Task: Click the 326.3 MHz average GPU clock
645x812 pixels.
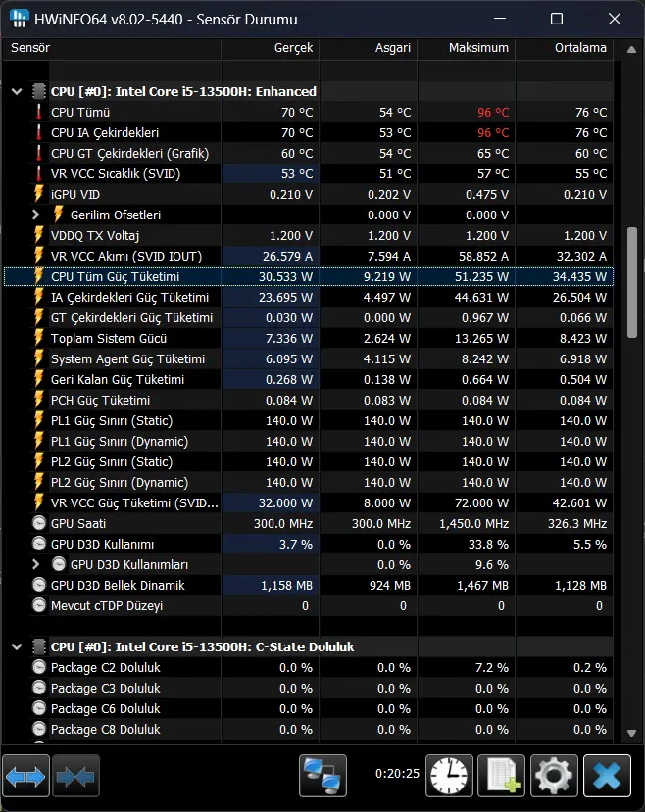Action: tap(577, 523)
